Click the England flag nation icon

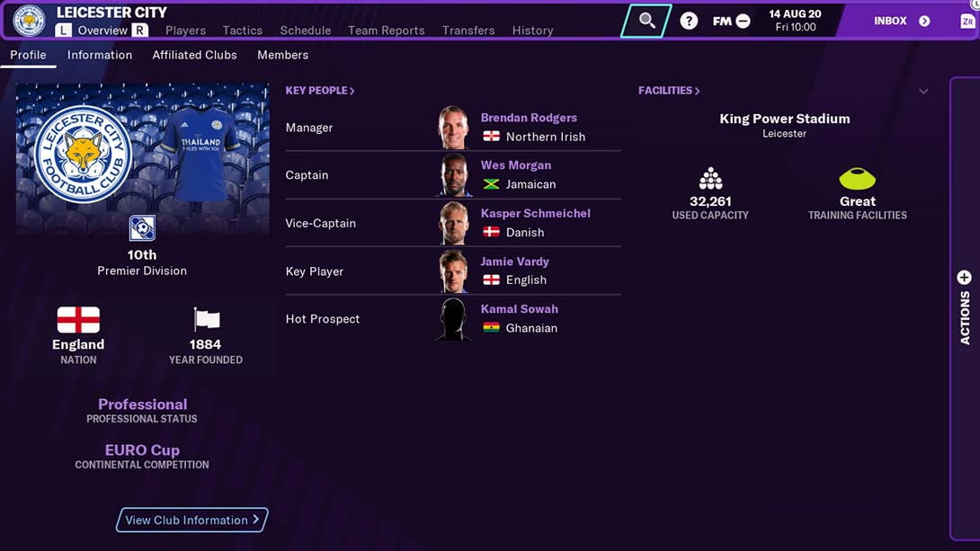(78, 320)
